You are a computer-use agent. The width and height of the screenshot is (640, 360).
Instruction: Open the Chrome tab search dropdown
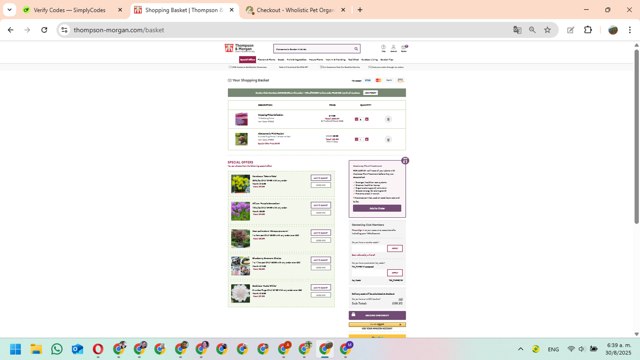[9, 10]
